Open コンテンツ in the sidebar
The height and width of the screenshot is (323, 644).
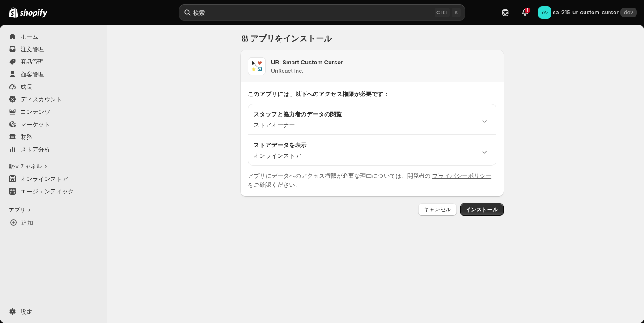coord(54,112)
